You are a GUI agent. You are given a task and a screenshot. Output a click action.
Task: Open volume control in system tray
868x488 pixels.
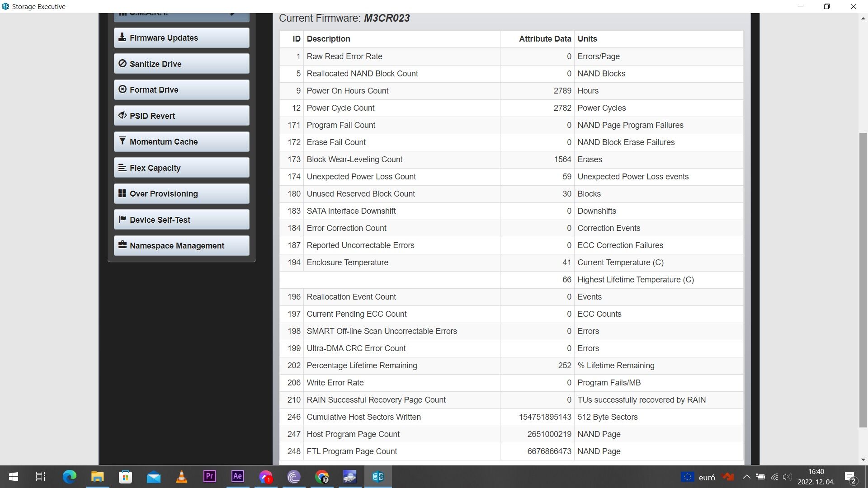787,477
